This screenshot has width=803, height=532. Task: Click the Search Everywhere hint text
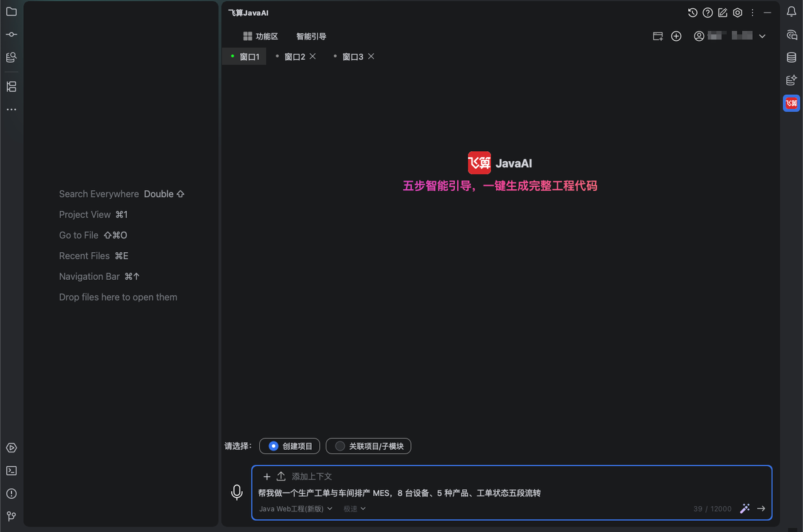[99, 194]
